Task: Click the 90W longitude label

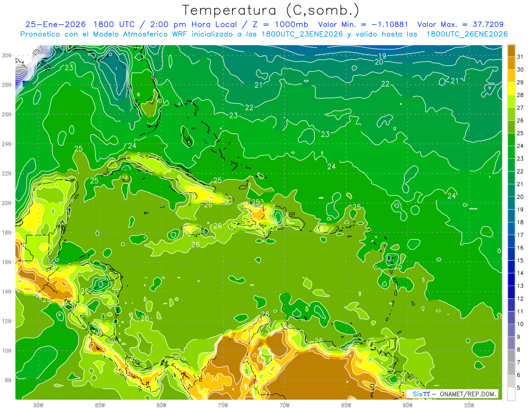Action: [x=38, y=405]
